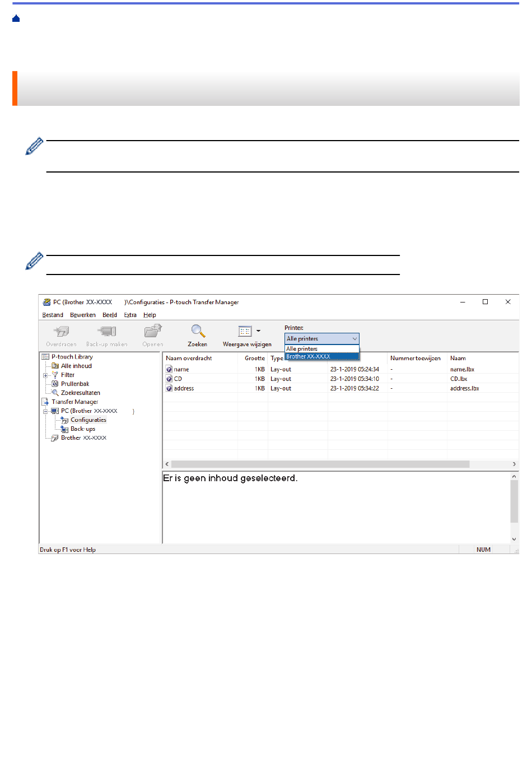Screen dimensions: 532x777
Task: Select the name row text
Action: click(181, 369)
